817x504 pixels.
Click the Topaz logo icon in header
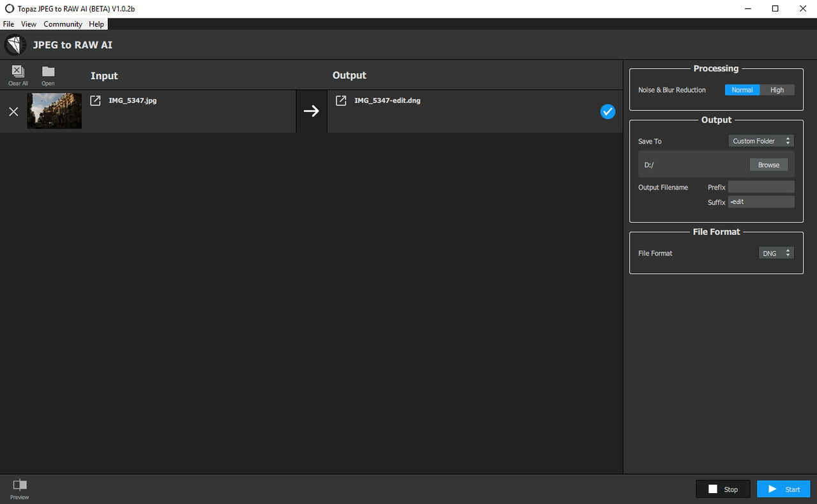click(15, 45)
